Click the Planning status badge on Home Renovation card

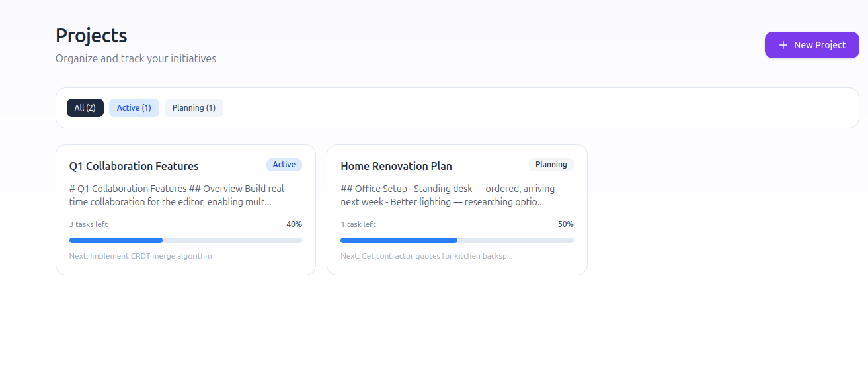click(x=551, y=165)
